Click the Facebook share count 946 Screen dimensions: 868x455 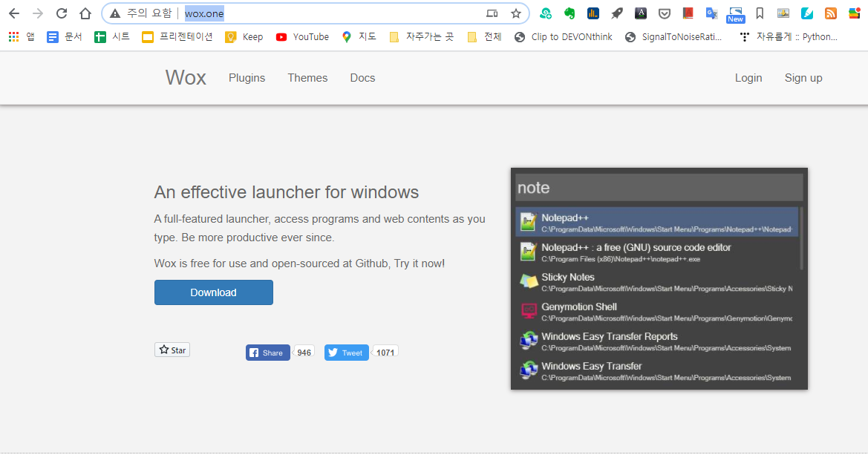click(x=304, y=352)
